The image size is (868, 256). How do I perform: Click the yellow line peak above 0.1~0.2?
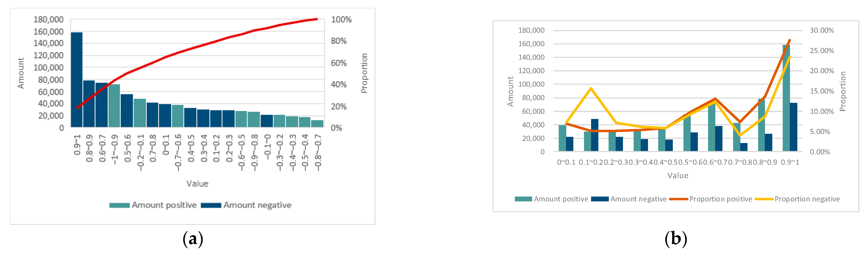pos(591,88)
